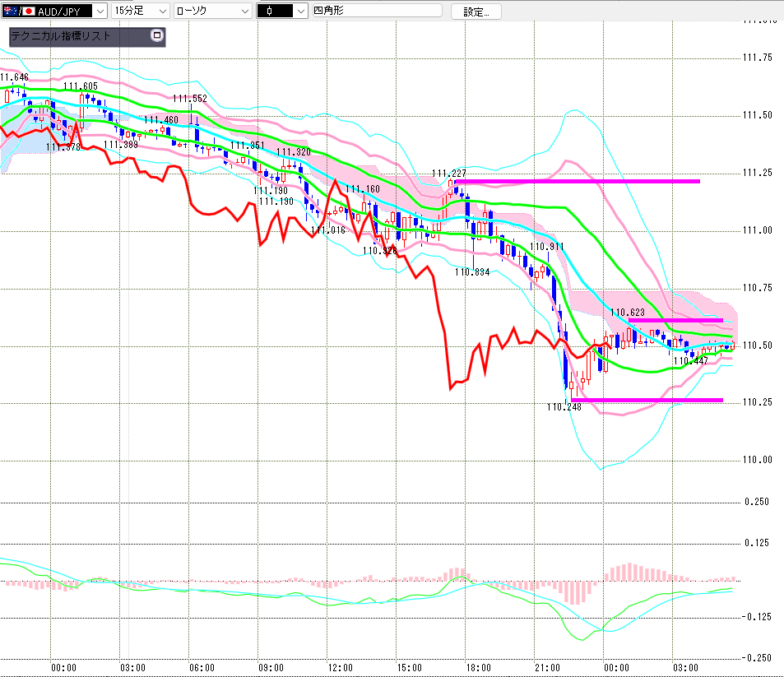Open the ローソク chart type dropdown
The width and height of the screenshot is (784, 677).
(212, 11)
